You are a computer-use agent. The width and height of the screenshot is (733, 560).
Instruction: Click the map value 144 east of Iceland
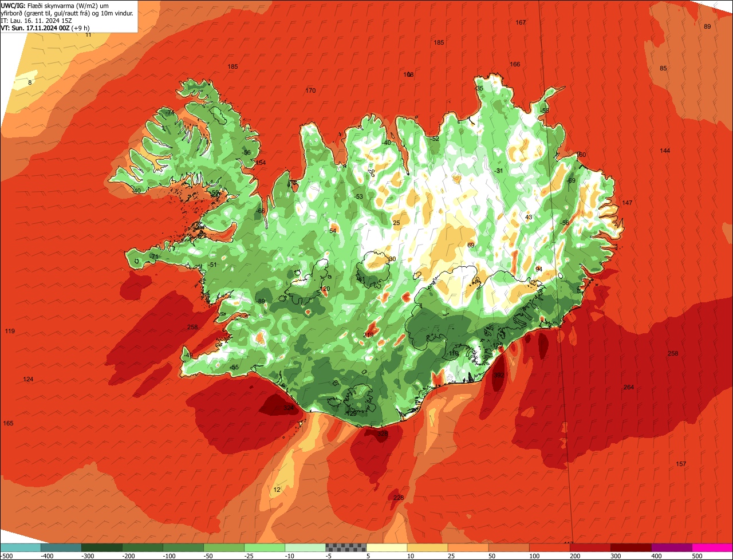pyautogui.click(x=665, y=151)
